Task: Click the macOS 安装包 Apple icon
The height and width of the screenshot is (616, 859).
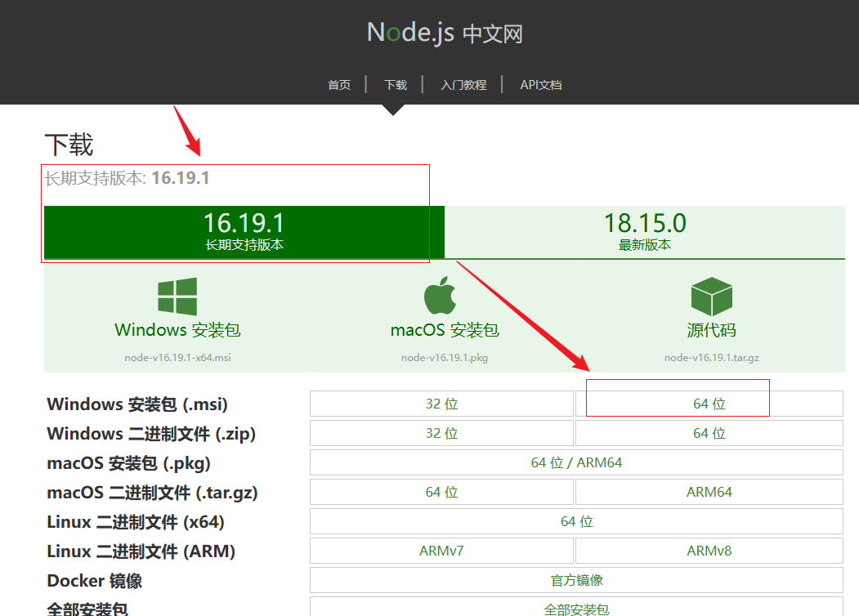Action: [x=441, y=296]
